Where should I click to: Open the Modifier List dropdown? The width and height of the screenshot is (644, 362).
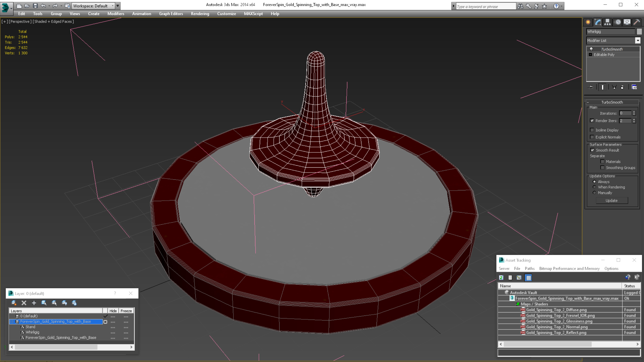click(x=638, y=40)
